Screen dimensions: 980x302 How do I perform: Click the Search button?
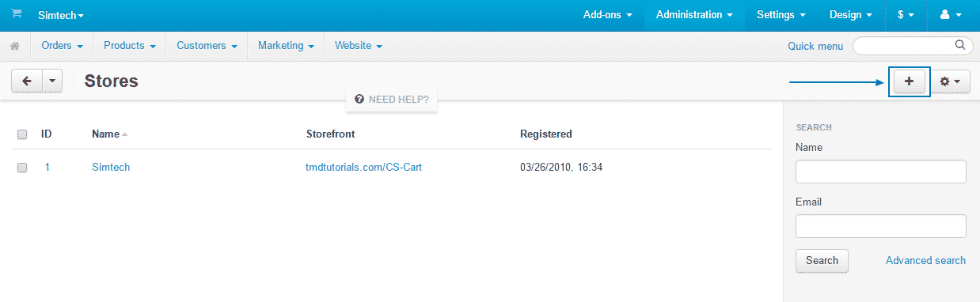tap(822, 261)
